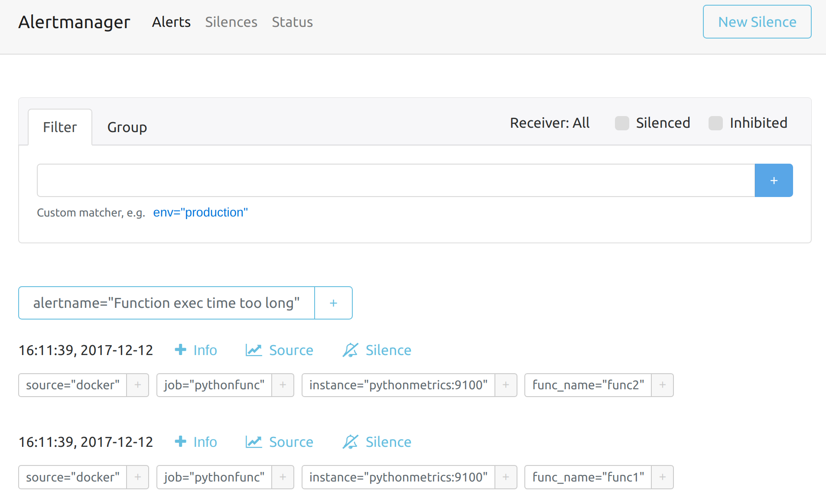This screenshot has height=504, width=826.
Task: Go to the Silences page
Action: pyautogui.click(x=231, y=22)
